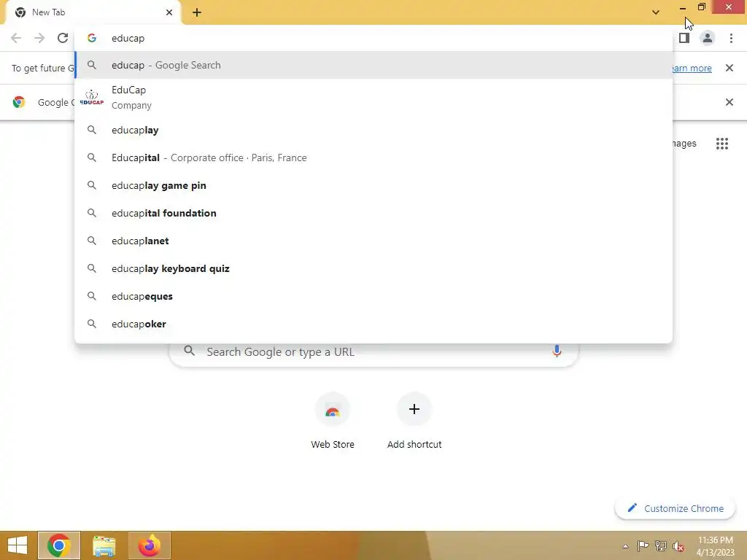Open the Google apps grid icon

pyautogui.click(x=722, y=144)
